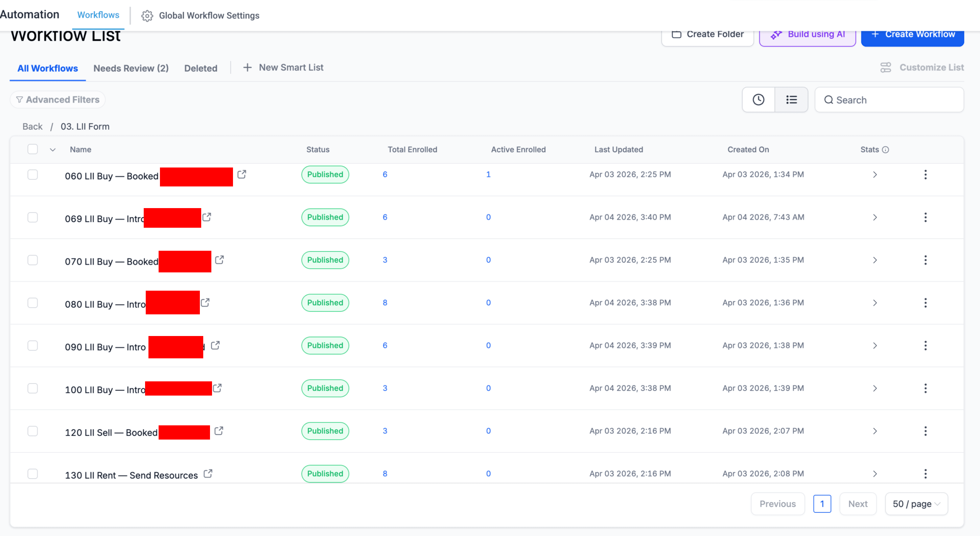Open the Deleted tab
This screenshot has height=536, width=980.
pos(201,68)
